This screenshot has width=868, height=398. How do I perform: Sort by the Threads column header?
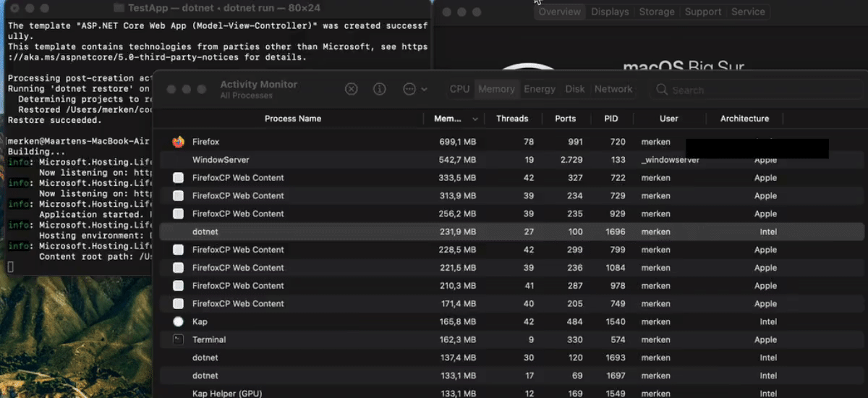[x=512, y=119]
